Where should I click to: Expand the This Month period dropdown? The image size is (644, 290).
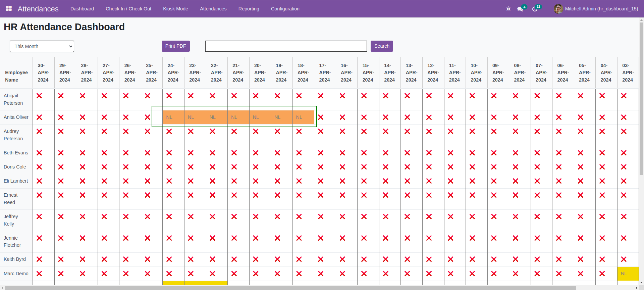pos(42,46)
